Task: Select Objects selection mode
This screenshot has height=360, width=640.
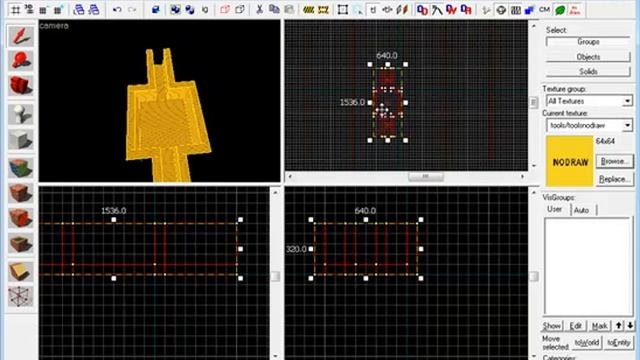Action: [x=588, y=57]
